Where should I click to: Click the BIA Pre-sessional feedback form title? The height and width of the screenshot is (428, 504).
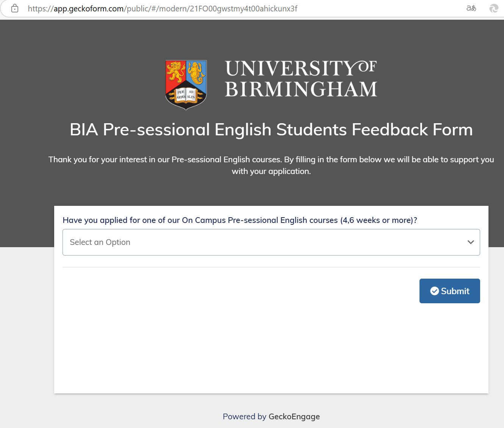pyautogui.click(x=271, y=130)
